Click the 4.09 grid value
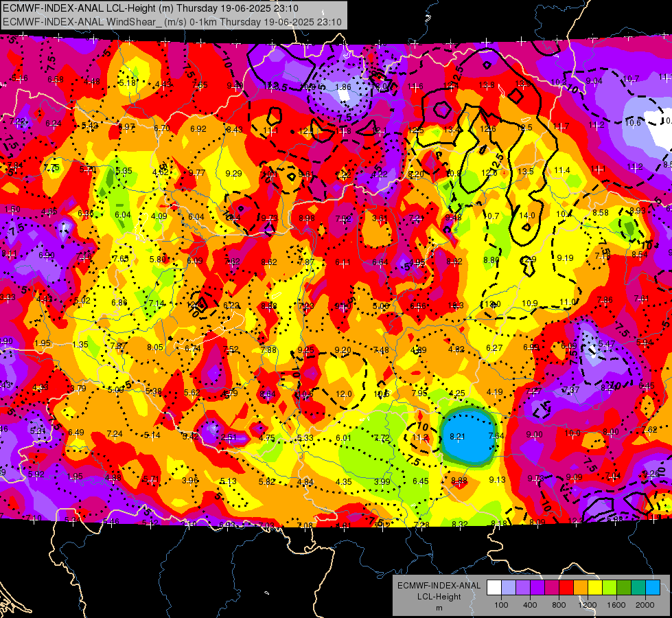Image resolution: width=672 pixels, height=618 pixels. click(159, 216)
